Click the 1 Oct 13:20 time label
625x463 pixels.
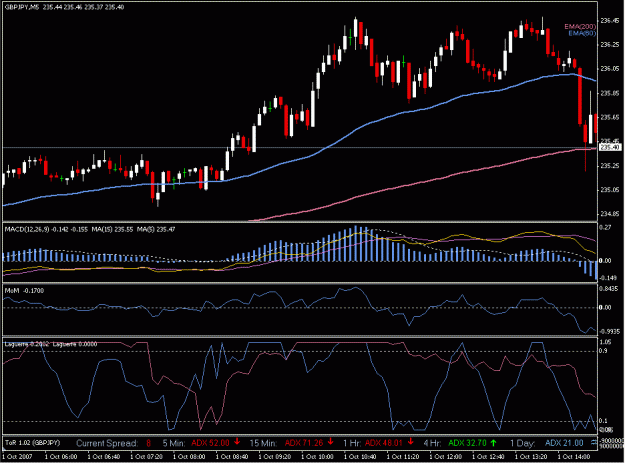530,457
